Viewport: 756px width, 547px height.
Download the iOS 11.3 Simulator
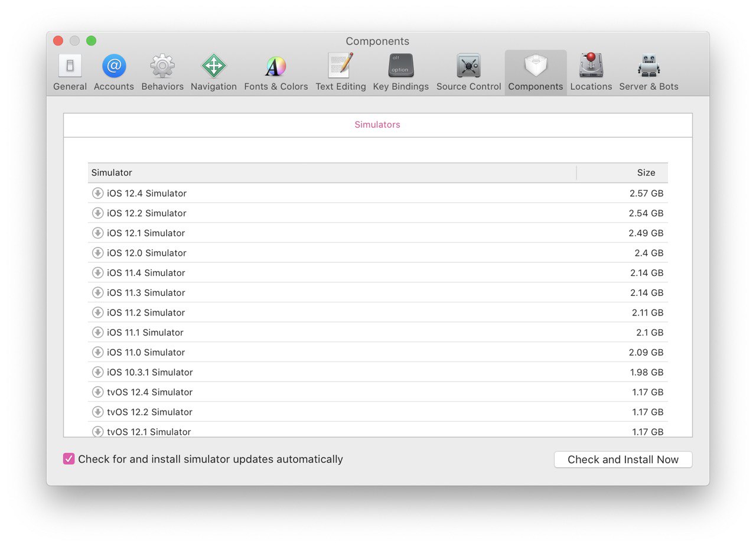click(97, 292)
